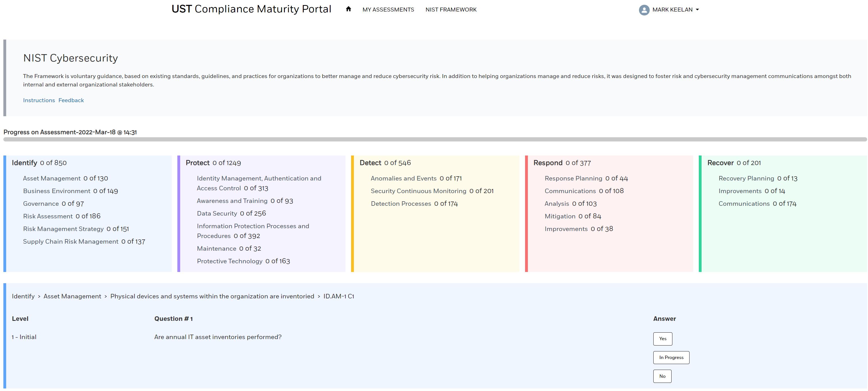Image resolution: width=868 pixels, height=391 pixels.
Task: Select Asset Management under Identify
Action: 52,178
